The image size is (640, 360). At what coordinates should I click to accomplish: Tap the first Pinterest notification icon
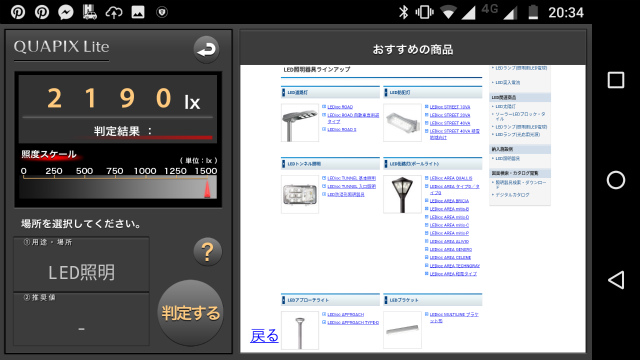pyautogui.click(x=18, y=12)
